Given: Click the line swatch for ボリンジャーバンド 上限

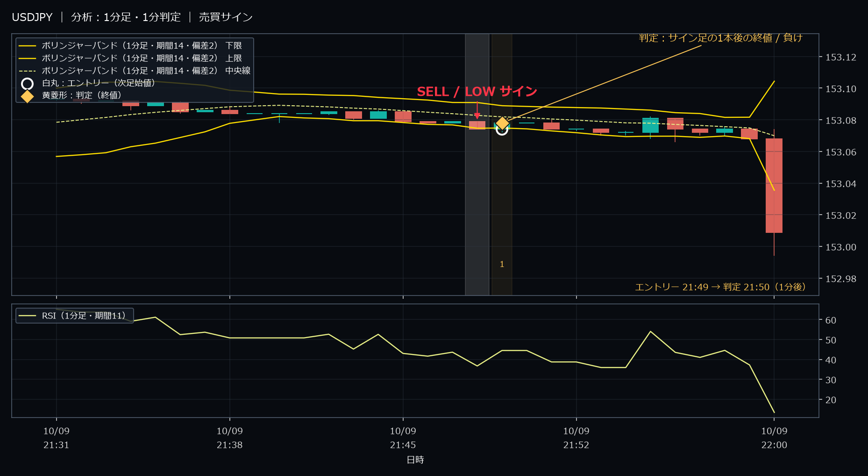Looking at the screenshot, I should (27, 58).
